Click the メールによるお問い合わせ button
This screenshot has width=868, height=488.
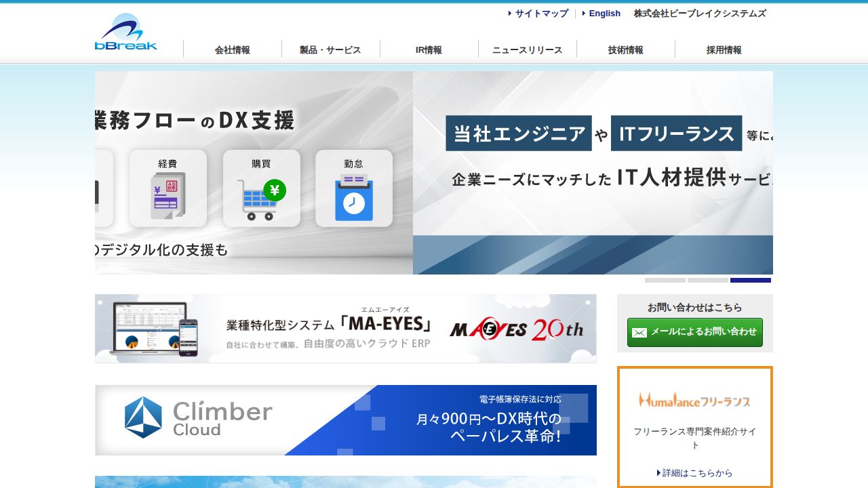[695, 332]
